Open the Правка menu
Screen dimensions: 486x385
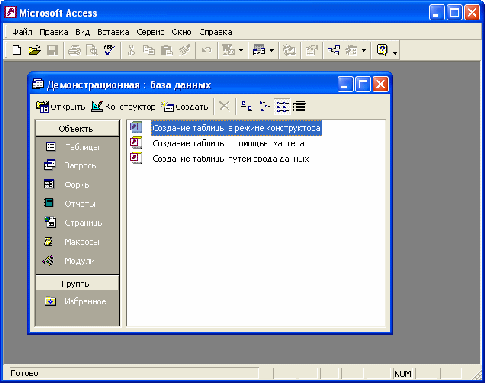54,32
